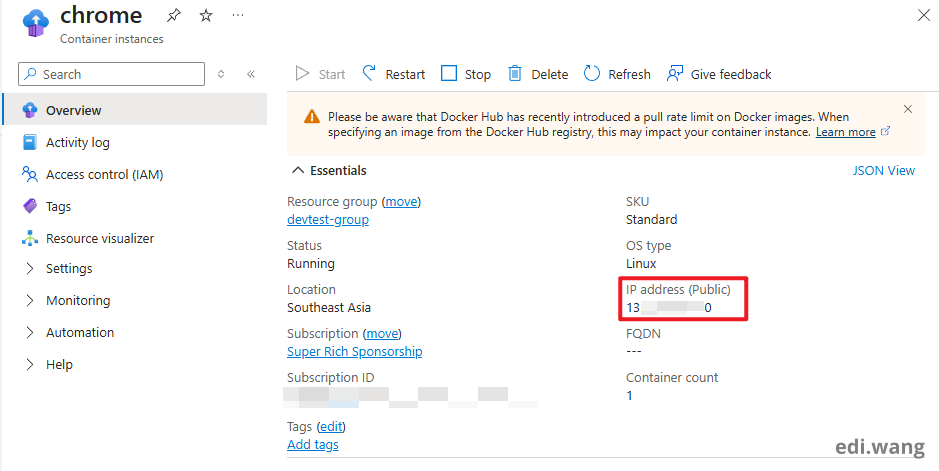Go to Access control (IAM)

click(x=104, y=174)
